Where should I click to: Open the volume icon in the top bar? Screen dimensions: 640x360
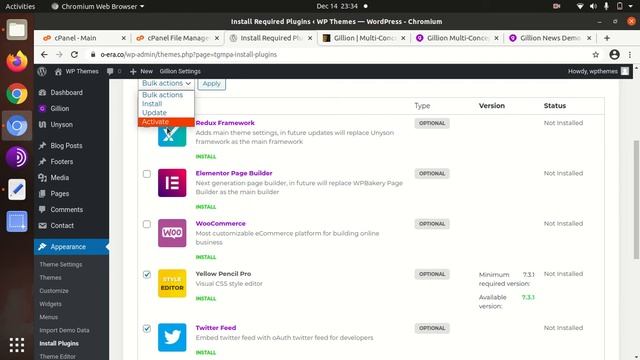[593, 6]
